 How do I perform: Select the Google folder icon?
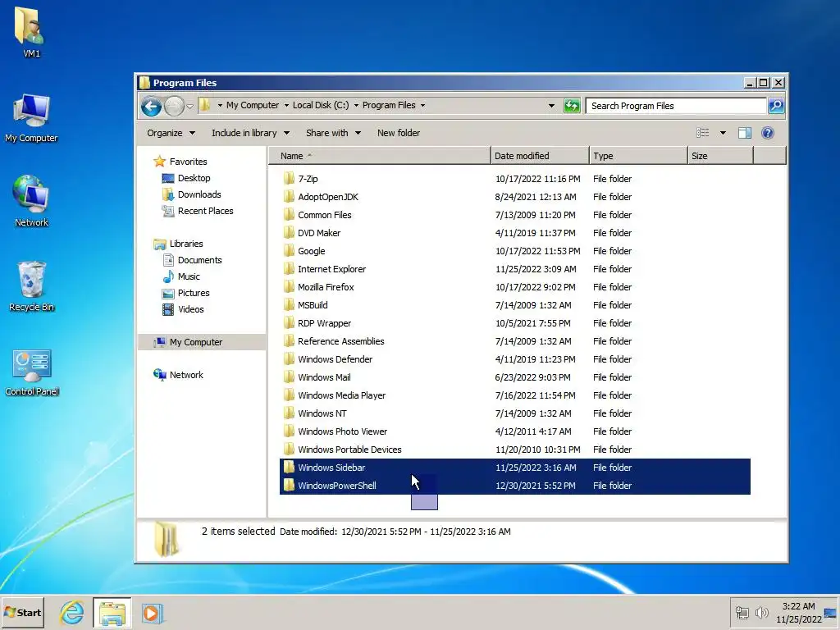(289, 250)
